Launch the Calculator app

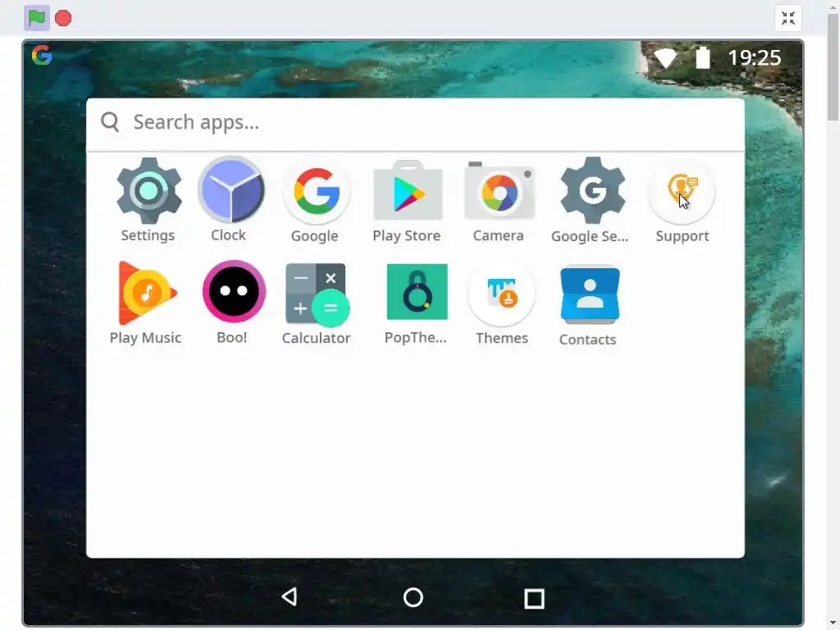(x=317, y=294)
